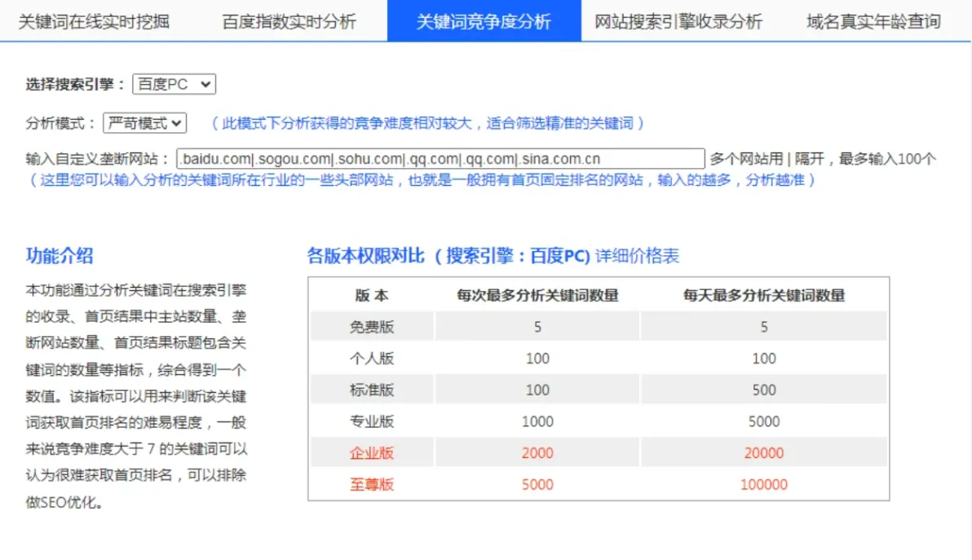Select the red 企业版 row label
This screenshot has height=560, width=972.
(x=372, y=453)
